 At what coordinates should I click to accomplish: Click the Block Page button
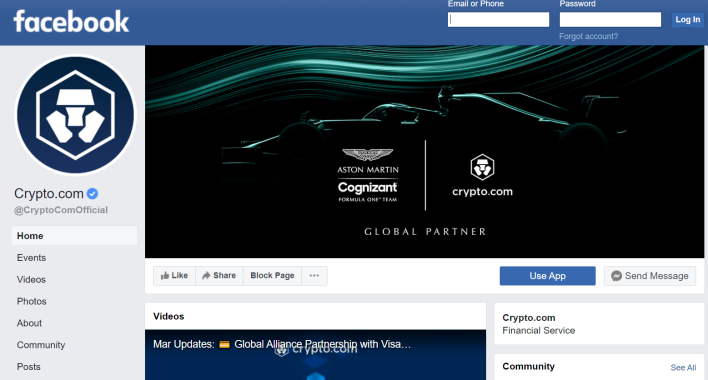pos(272,276)
